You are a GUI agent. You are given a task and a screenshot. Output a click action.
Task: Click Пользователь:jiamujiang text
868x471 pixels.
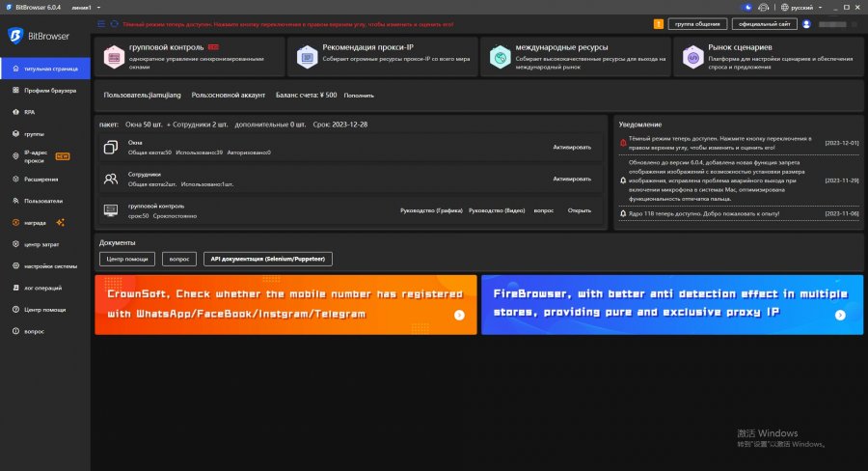tap(143, 96)
